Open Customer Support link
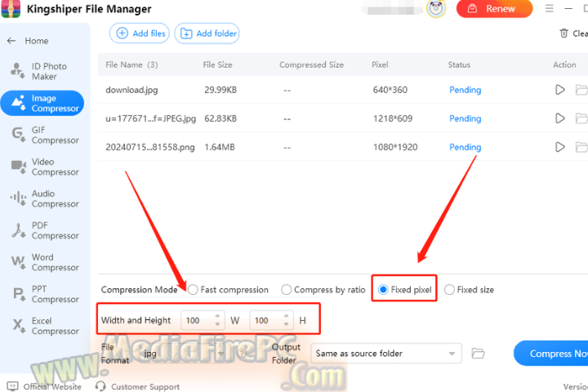Screen dimensions: 588x392 pyautogui.click(x=137, y=386)
